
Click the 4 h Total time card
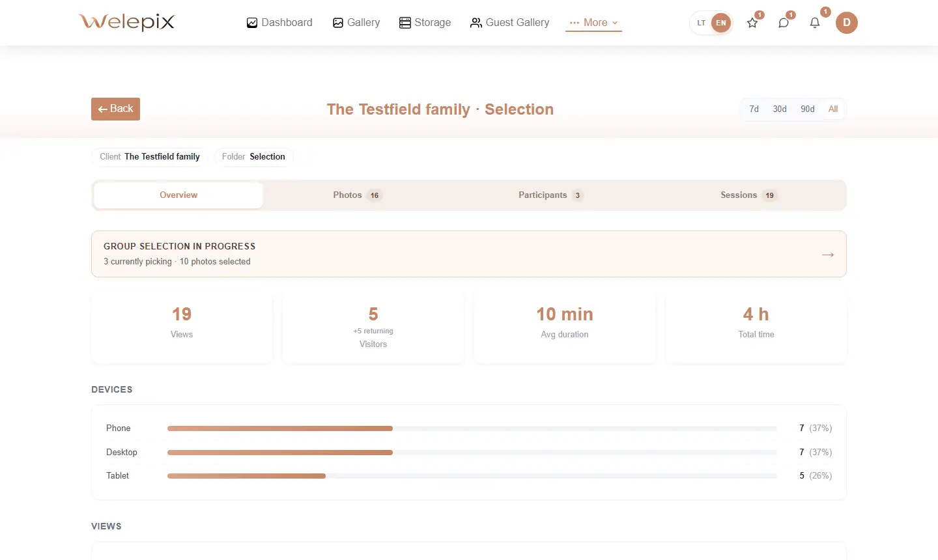click(x=756, y=328)
